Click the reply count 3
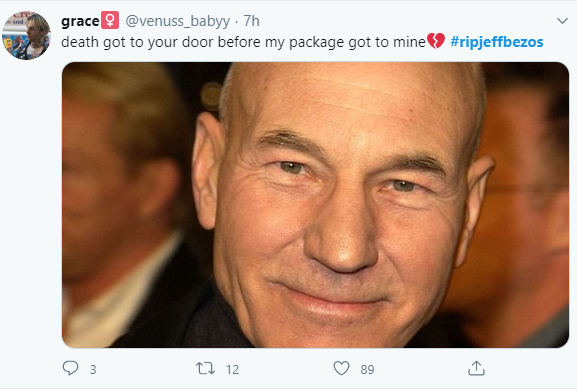 (x=93, y=369)
